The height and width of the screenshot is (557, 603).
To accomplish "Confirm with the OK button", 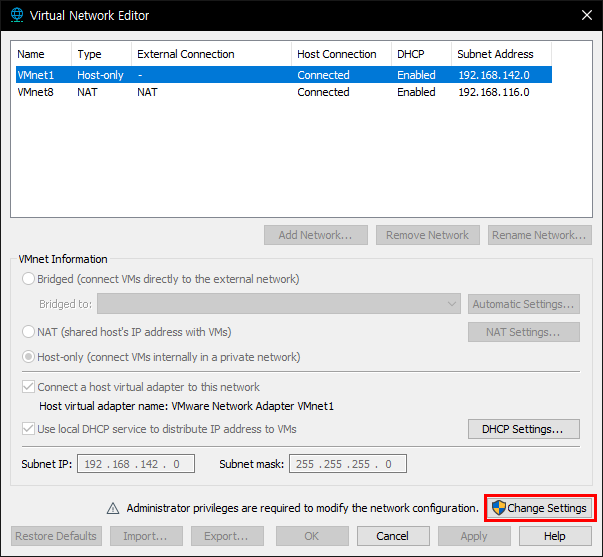I will (x=312, y=536).
